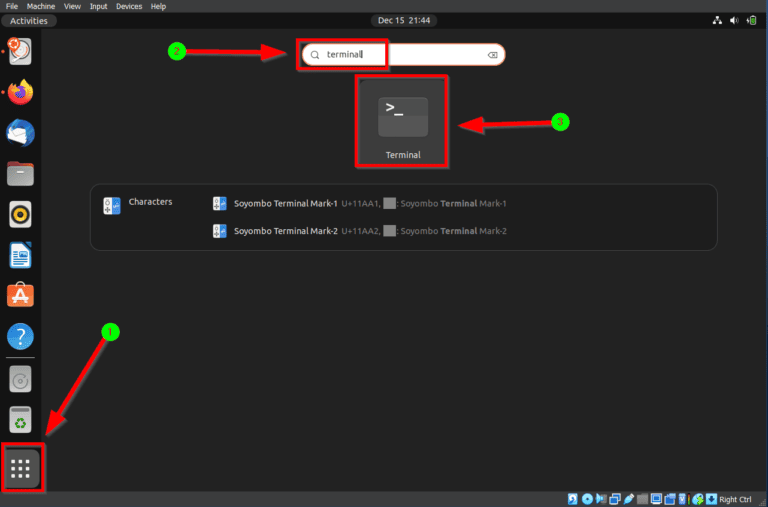This screenshot has height=507, width=768.
Task: Click VirtualBox hard disk activity icon
Action: (572, 499)
